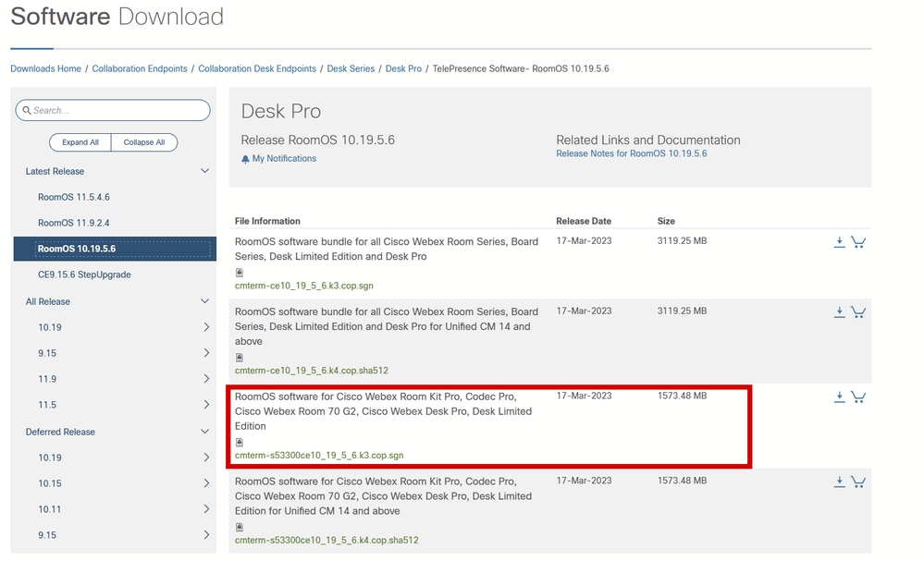The height and width of the screenshot is (561, 924).
Task: Open My Notifications link
Action: pos(284,158)
